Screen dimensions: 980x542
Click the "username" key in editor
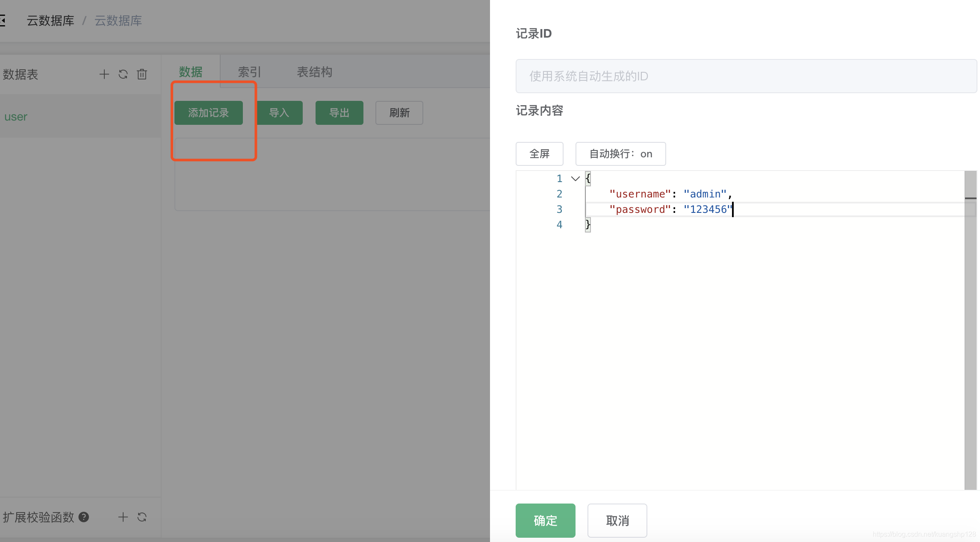[640, 194]
